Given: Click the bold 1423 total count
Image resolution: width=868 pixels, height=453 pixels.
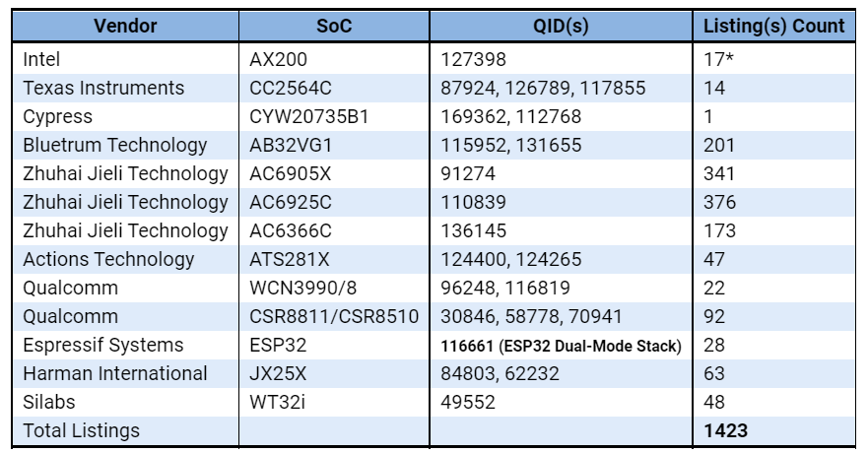Looking at the screenshot, I should click(727, 430).
